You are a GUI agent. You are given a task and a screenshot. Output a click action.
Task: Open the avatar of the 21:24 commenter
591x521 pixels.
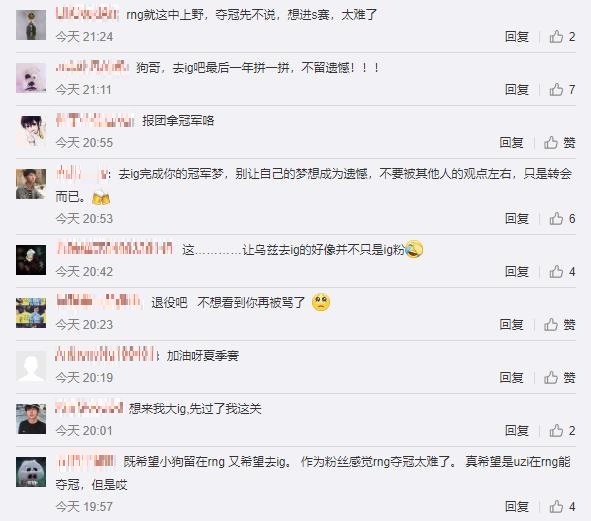[31, 25]
